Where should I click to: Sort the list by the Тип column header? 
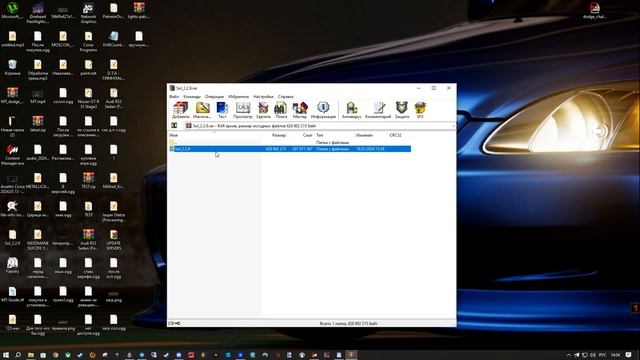coord(320,135)
